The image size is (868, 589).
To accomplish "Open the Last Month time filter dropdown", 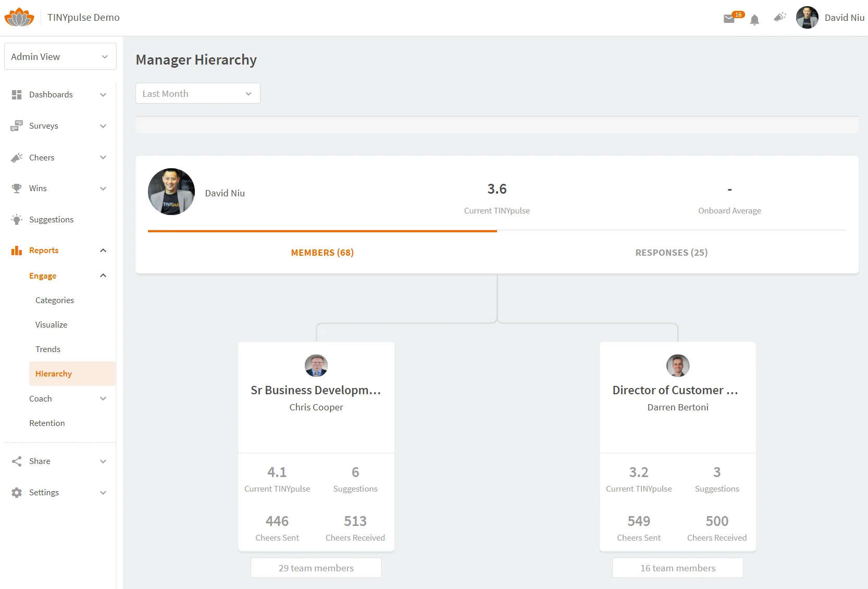I will point(197,93).
